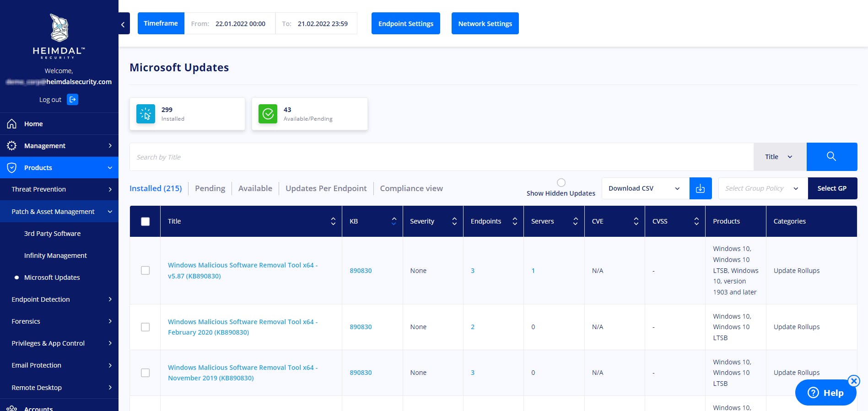Viewport: 868px width, 411px height.
Task: Switch to the Compliance view tab
Action: [x=411, y=188]
